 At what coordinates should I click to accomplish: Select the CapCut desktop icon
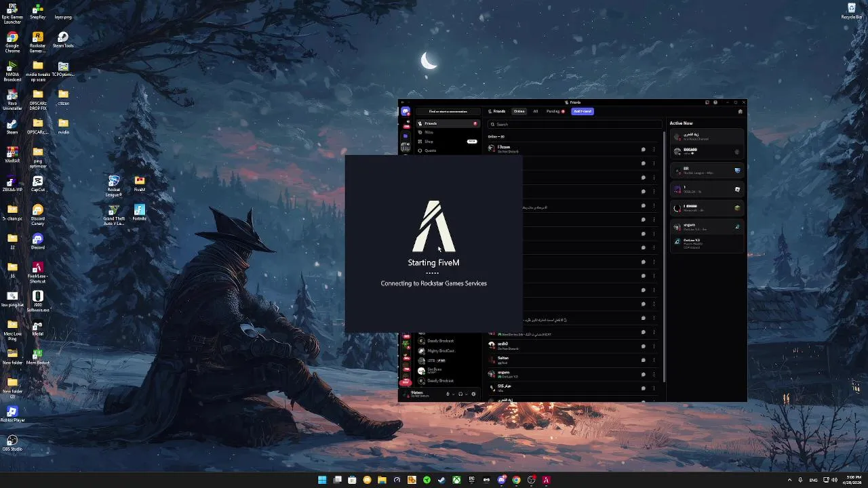(x=38, y=184)
